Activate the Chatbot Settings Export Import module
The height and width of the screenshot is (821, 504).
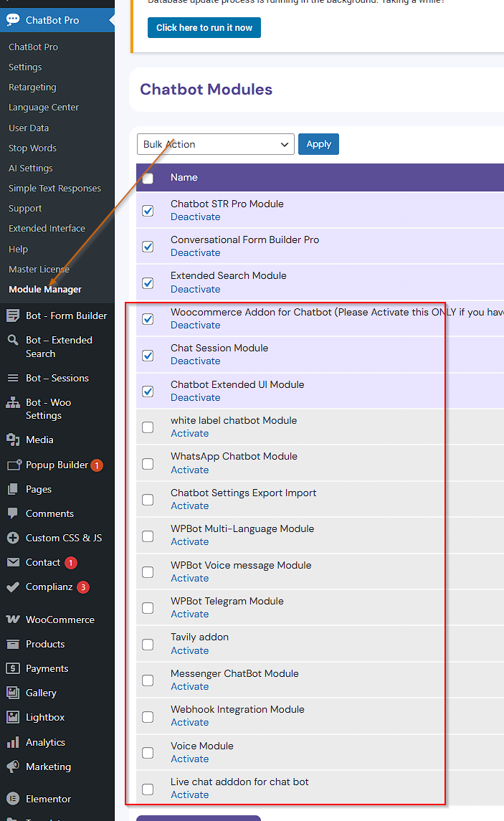point(189,506)
